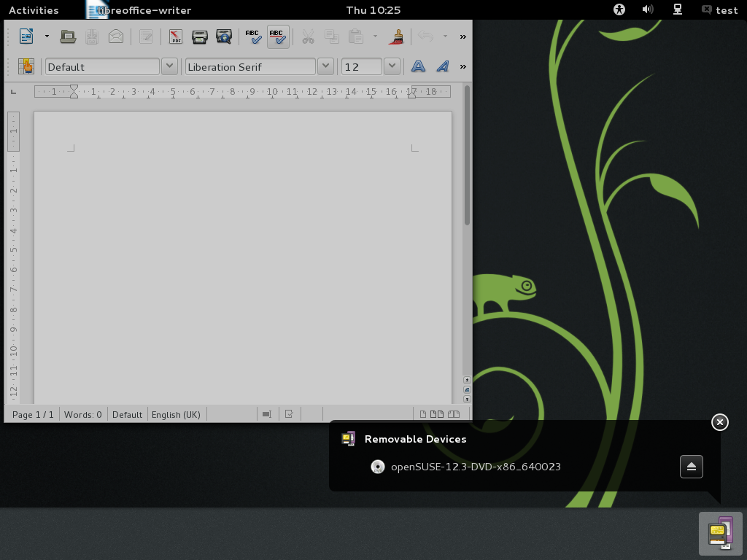Open the Paste options arrow
Screen dimensions: 747x560
(x=375, y=36)
